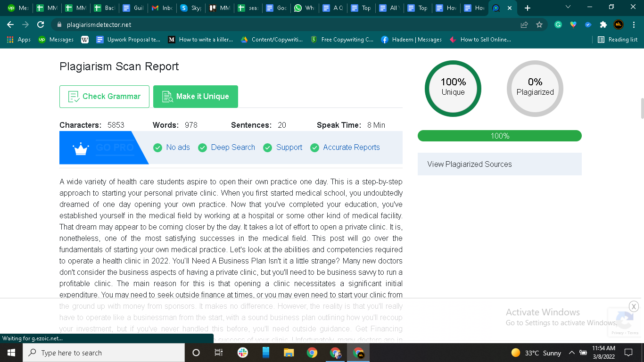Switch to the 'Guil' Google Docs tab
Screen dimensions: 644x362
pyautogui.click(x=133, y=8)
